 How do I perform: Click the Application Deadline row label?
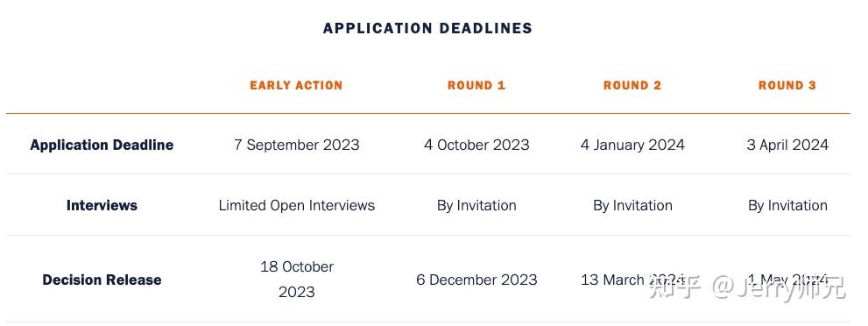tap(102, 145)
